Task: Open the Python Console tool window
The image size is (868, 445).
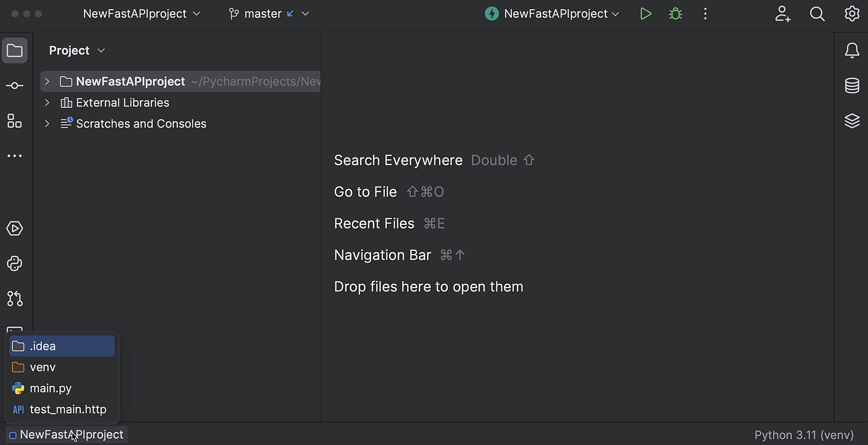Action: 14,264
